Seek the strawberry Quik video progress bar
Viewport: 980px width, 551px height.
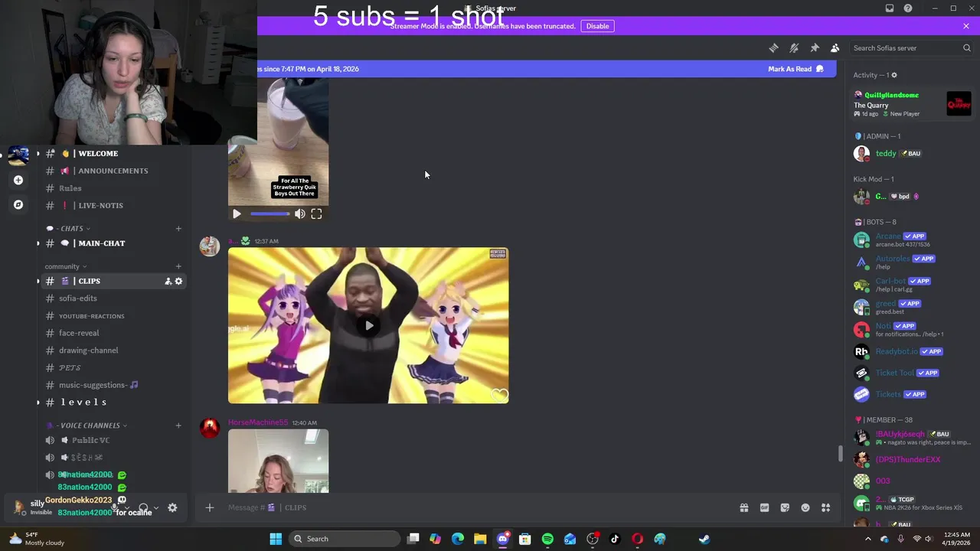point(269,214)
